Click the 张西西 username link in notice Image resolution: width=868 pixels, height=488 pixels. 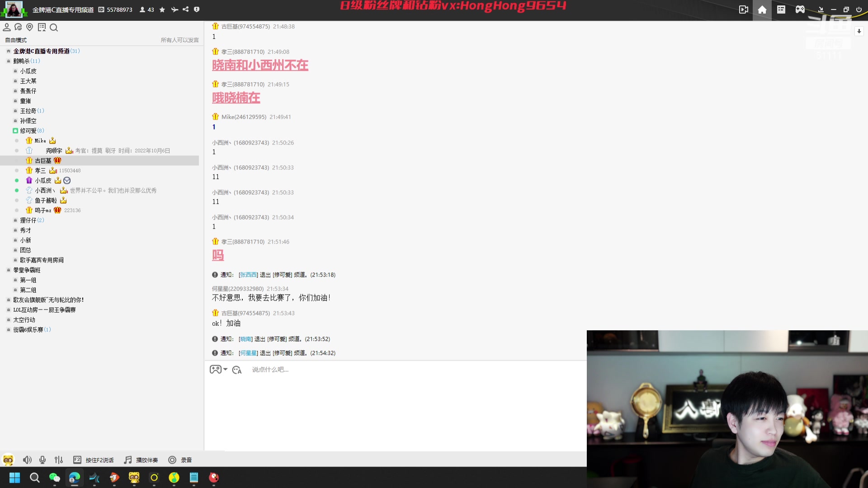(x=248, y=275)
